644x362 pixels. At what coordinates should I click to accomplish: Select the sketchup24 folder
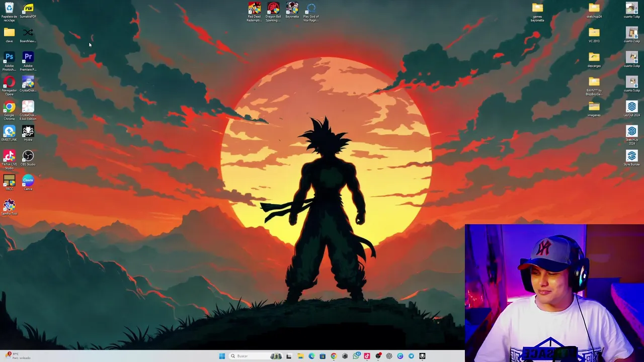(x=594, y=11)
